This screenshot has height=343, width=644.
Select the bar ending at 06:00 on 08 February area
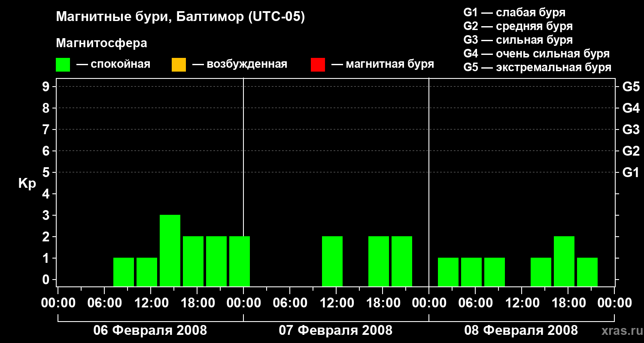(x=471, y=272)
